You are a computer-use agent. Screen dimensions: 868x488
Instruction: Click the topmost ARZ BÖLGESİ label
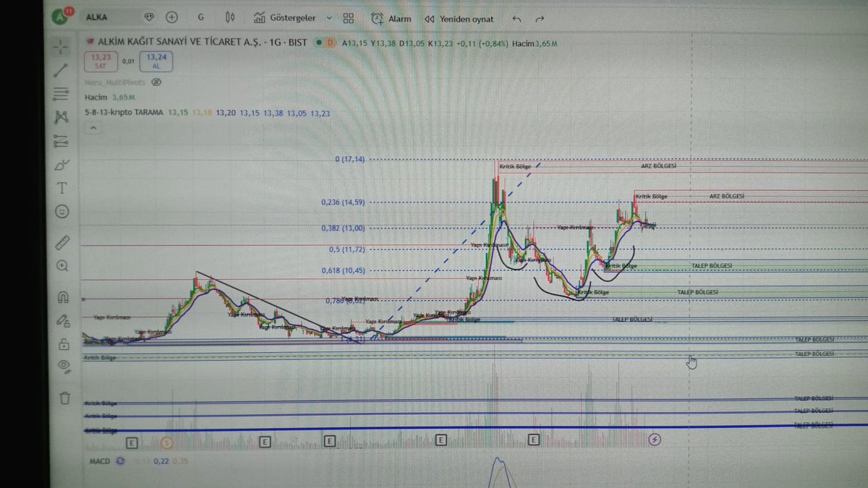point(658,166)
